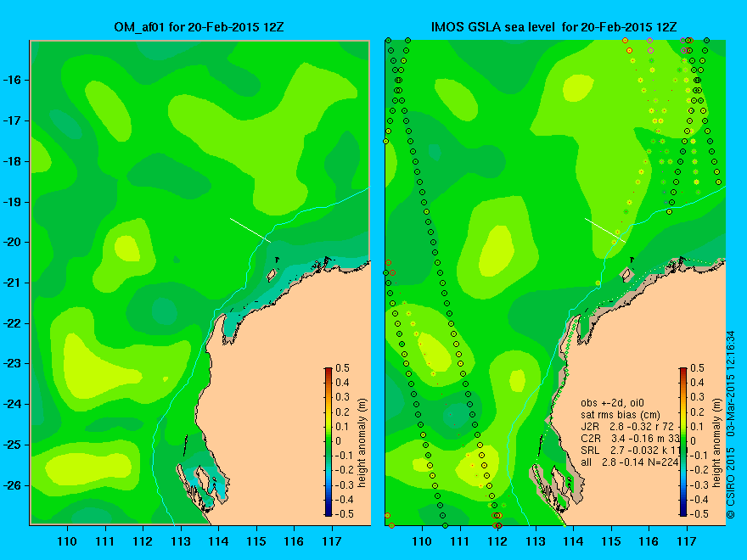
Task: Click longitude label 112 under the left map
Action: (x=143, y=541)
